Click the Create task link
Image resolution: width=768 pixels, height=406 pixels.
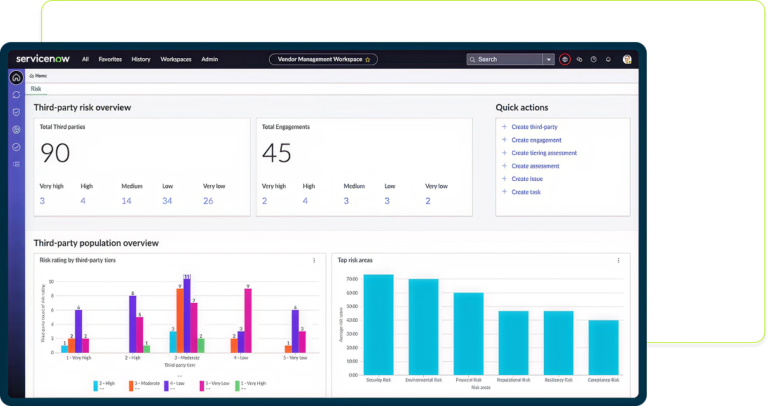(x=526, y=192)
